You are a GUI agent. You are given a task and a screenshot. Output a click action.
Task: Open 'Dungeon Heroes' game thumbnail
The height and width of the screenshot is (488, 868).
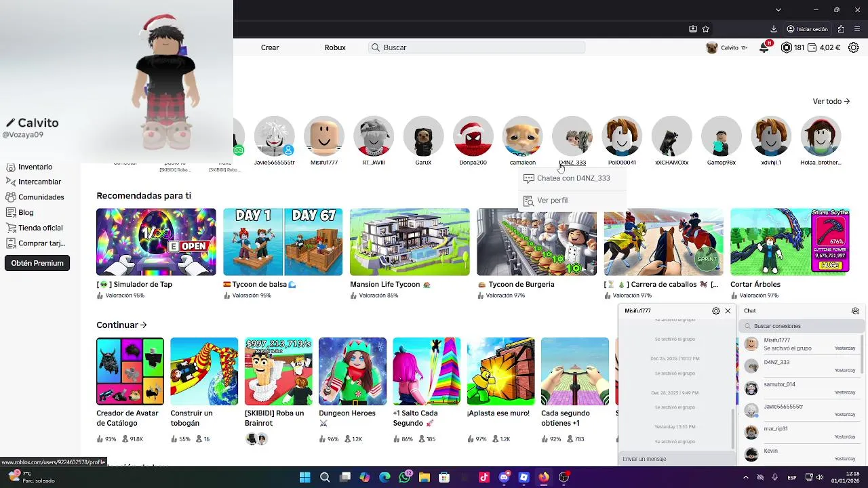click(x=353, y=371)
